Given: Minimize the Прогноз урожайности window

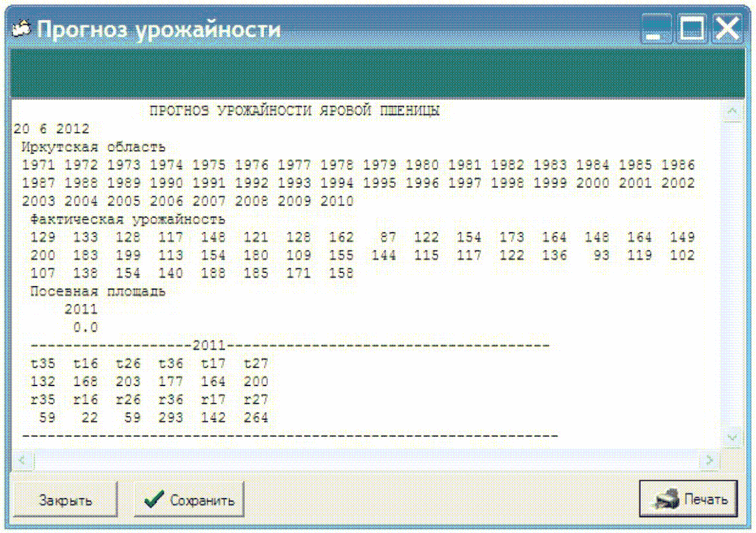Looking at the screenshot, I should 656,29.
